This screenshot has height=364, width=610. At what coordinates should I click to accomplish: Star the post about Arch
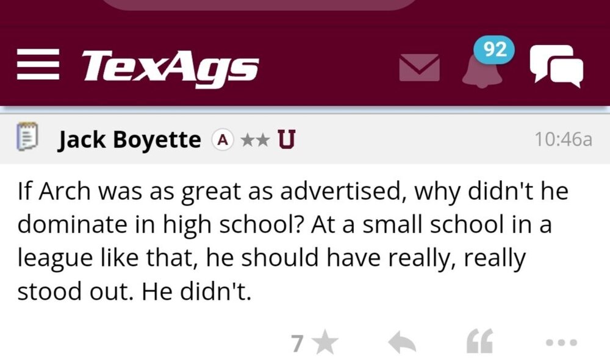tap(328, 343)
